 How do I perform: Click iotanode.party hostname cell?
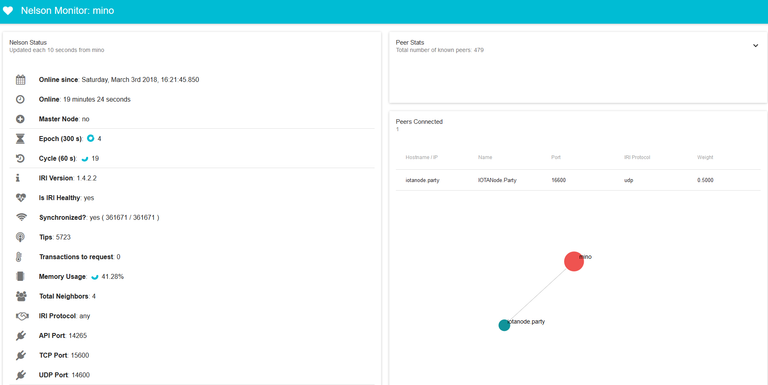(423, 180)
